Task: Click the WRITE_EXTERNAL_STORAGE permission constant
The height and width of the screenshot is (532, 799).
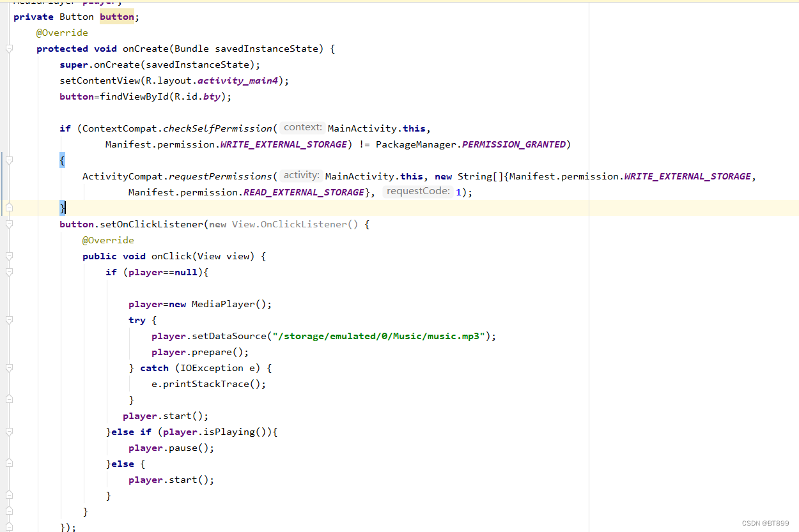Action: tap(283, 144)
